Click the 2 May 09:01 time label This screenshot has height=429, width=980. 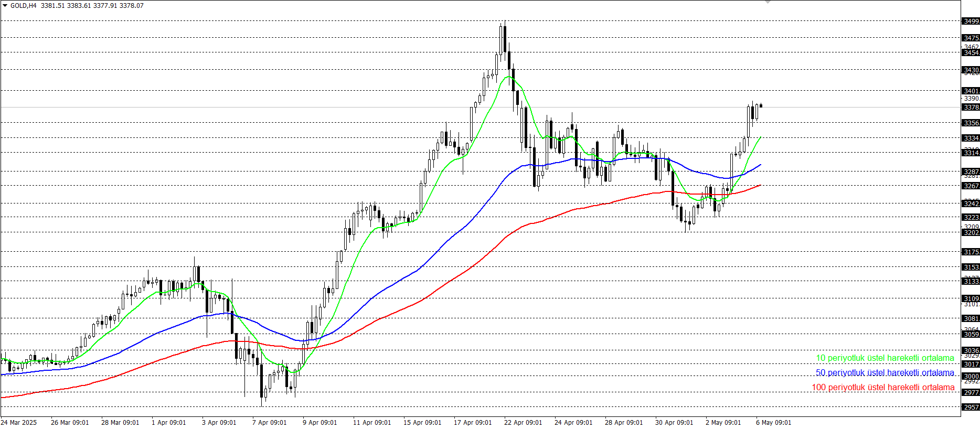(x=723, y=423)
